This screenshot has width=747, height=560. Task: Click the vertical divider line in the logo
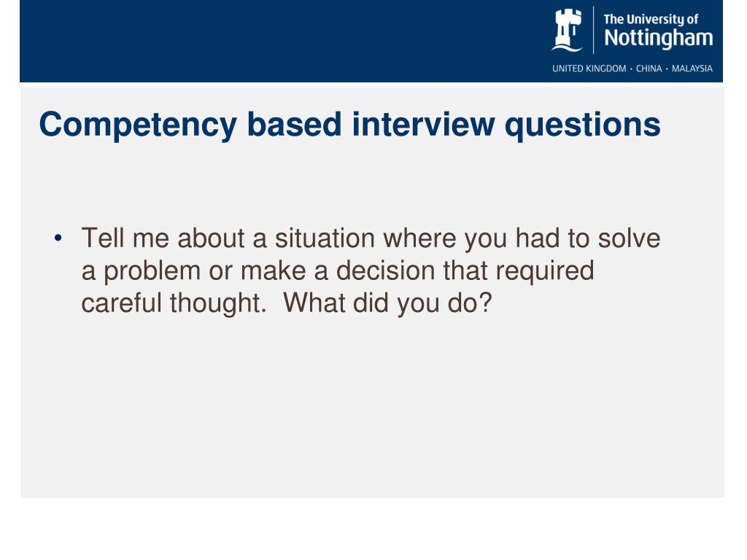594,29
